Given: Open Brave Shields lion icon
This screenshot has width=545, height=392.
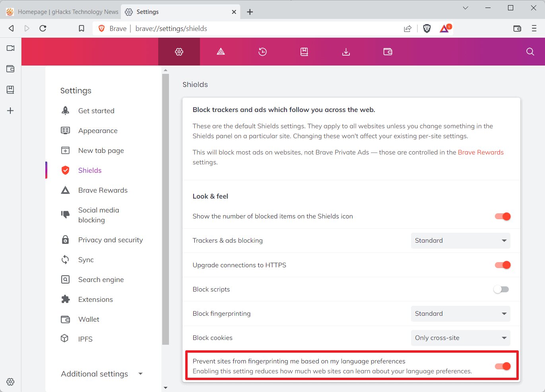Looking at the screenshot, I should click(x=427, y=29).
